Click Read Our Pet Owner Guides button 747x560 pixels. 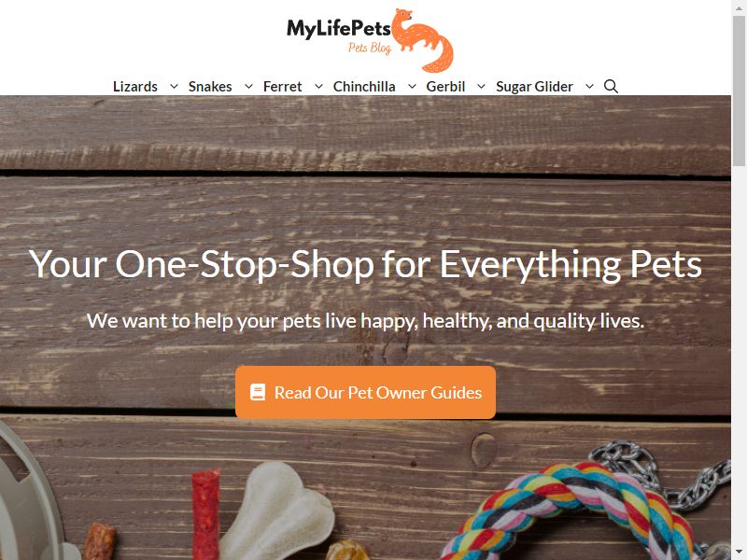365,392
